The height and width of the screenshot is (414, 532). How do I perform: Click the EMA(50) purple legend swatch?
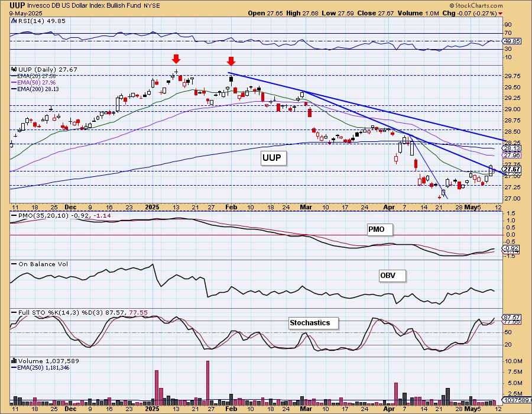click(14, 83)
